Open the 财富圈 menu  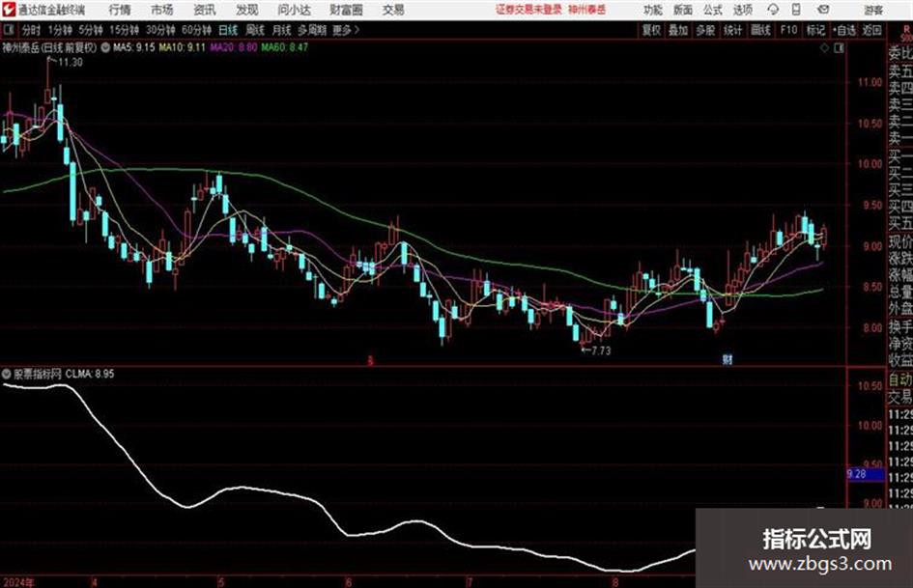tap(346, 10)
